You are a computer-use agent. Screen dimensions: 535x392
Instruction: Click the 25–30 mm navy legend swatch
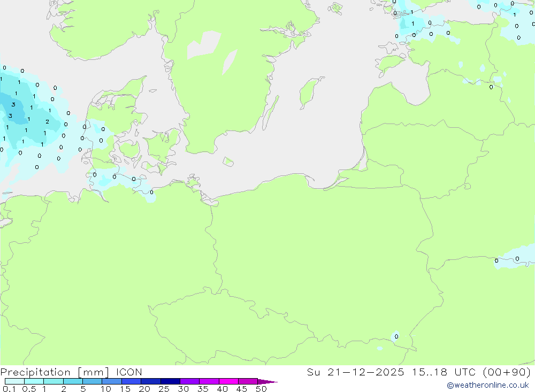170,381
